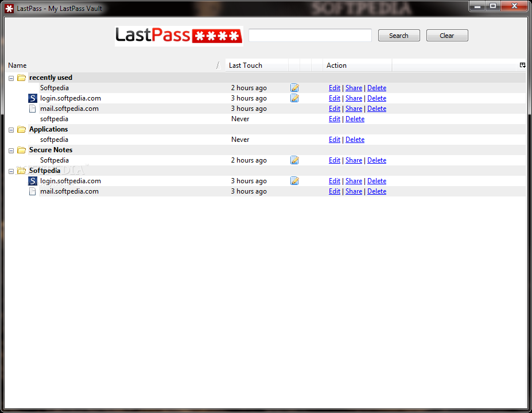Open note icon for Softpedia in Secure Notes
Screen dimensions: 532x413
[294, 160]
